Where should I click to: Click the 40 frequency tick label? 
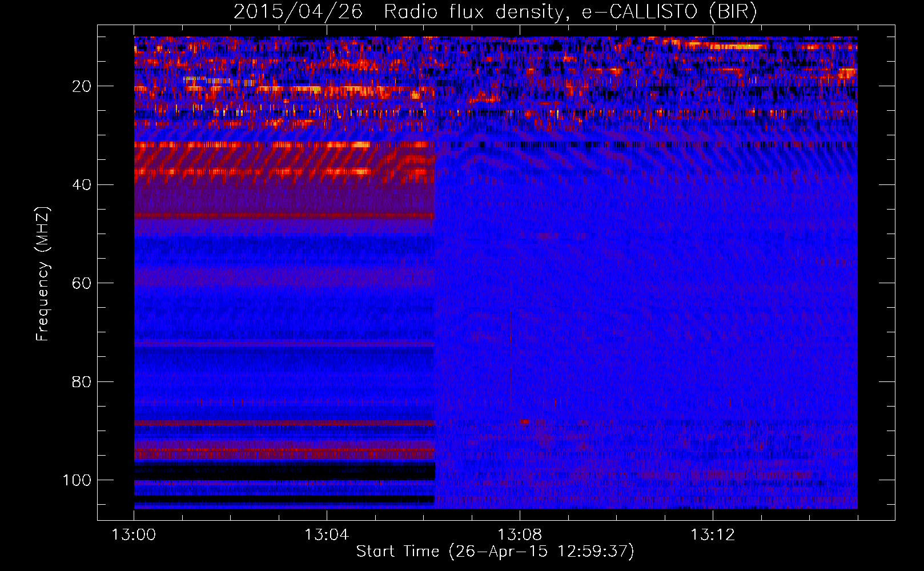coord(82,185)
